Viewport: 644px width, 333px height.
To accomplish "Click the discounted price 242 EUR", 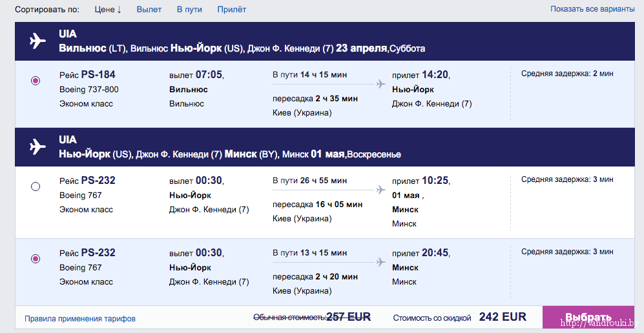I will (x=503, y=317).
